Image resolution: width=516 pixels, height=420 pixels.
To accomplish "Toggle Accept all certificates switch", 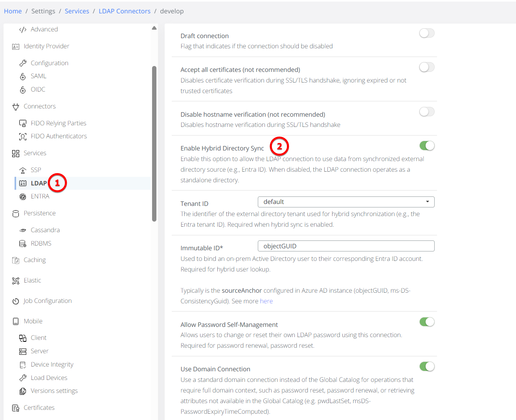I will 427,67.
